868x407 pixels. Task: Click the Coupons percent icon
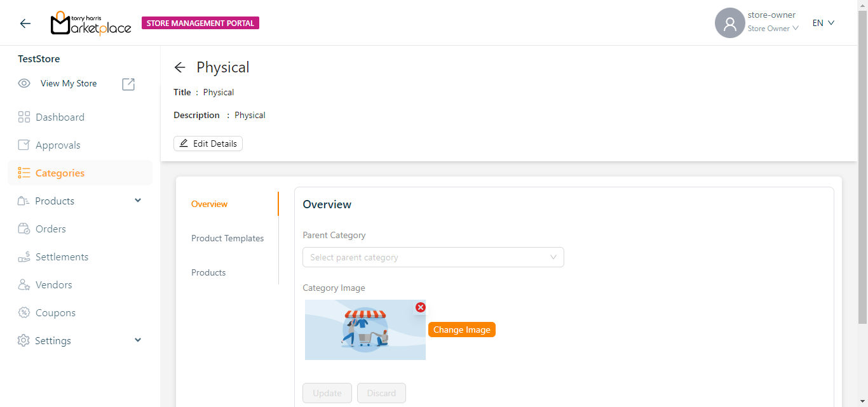24,312
